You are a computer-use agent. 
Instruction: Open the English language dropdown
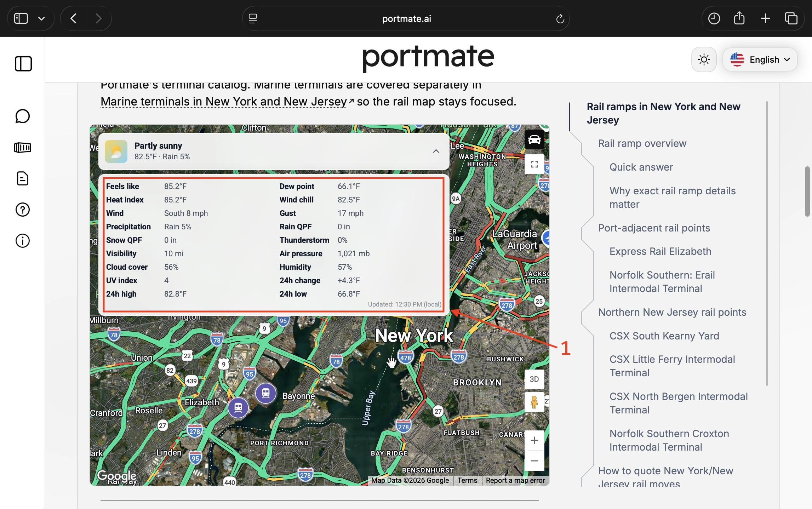coord(760,59)
